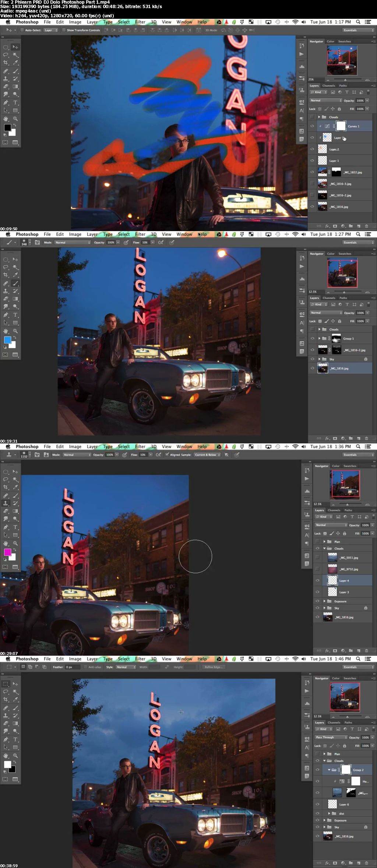Activate the Hand tool in the 1:46 PM frame

[6, 756]
